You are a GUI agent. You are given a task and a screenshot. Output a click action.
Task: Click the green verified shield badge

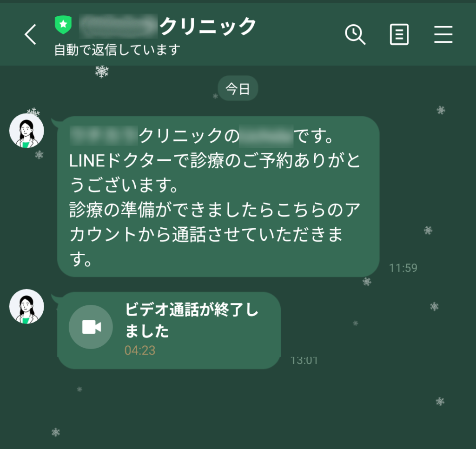click(x=63, y=25)
